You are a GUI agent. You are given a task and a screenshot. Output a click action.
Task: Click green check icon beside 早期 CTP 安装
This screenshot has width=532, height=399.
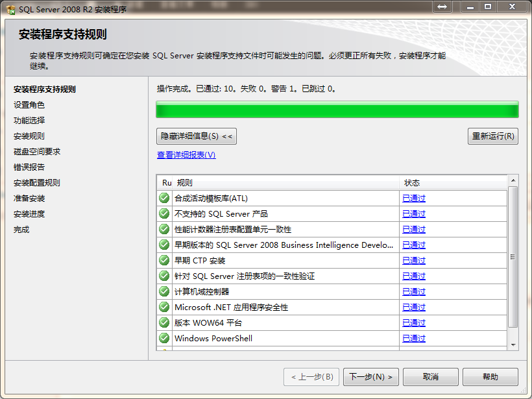click(164, 261)
